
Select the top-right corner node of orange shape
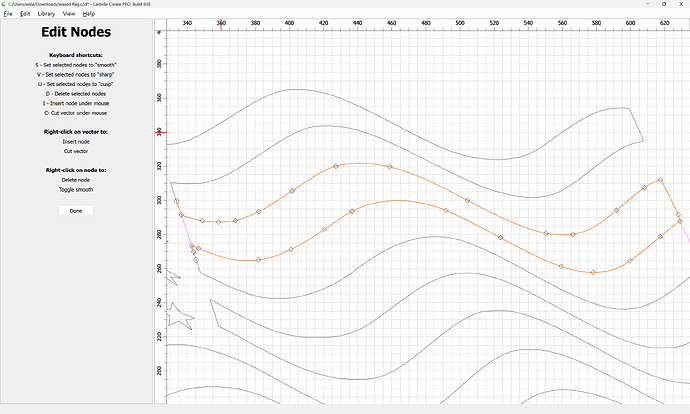point(660,180)
